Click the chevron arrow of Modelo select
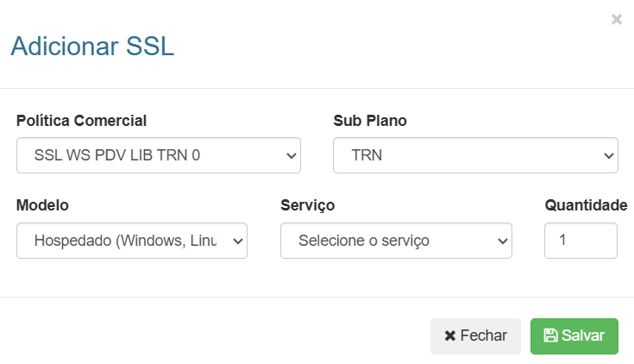The image size is (634, 364). pos(236,242)
